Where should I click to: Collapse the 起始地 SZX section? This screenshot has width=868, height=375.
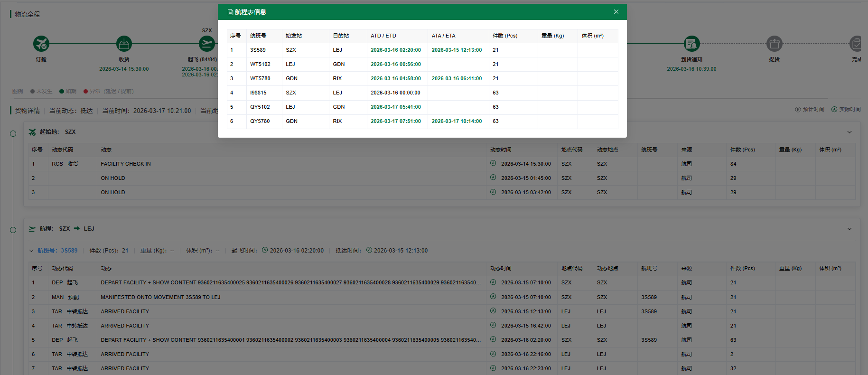coord(849,132)
